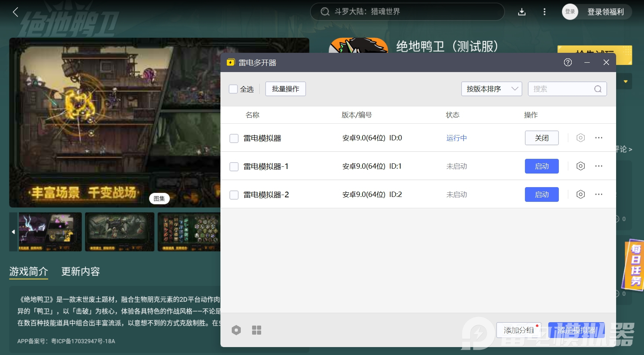This screenshot has height=355, width=644.
Task: Open more options for 雷电模拟器-1
Action: click(598, 166)
